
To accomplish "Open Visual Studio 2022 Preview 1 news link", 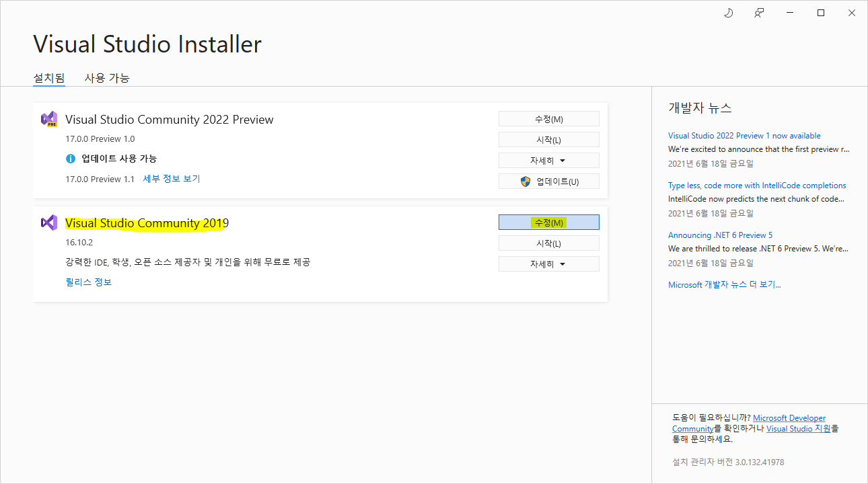I will tap(744, 136).
